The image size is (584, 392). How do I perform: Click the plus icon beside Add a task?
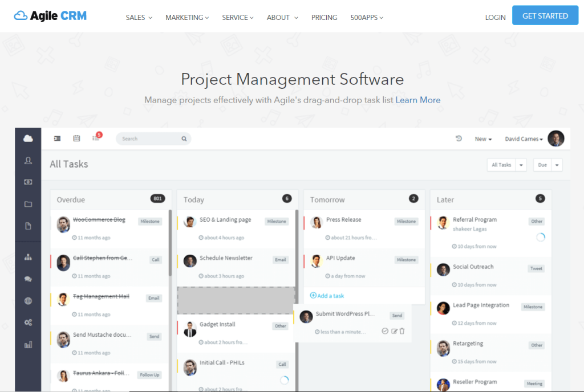point(313,295)
